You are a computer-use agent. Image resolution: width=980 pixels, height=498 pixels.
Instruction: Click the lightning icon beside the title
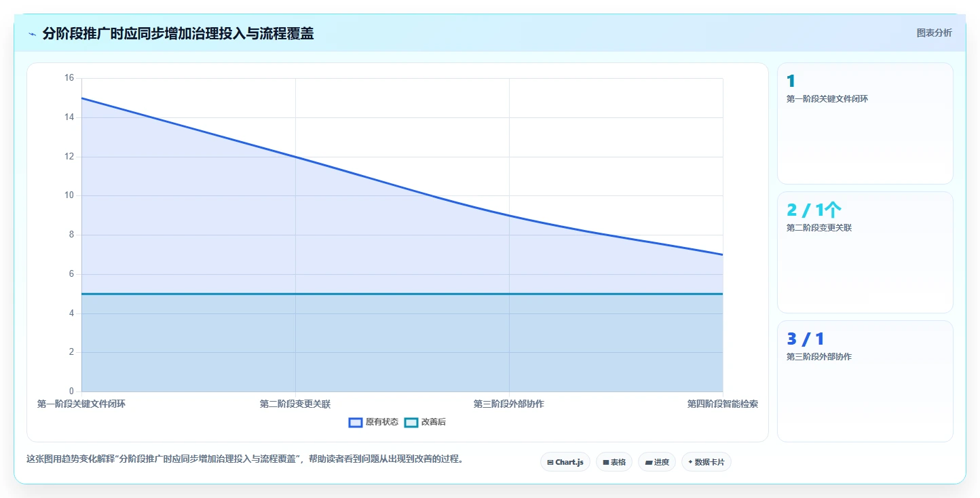pos(33,34)
